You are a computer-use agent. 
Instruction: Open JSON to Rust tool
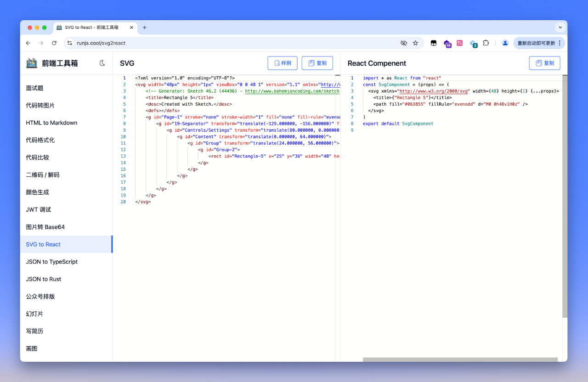[66, 279]
